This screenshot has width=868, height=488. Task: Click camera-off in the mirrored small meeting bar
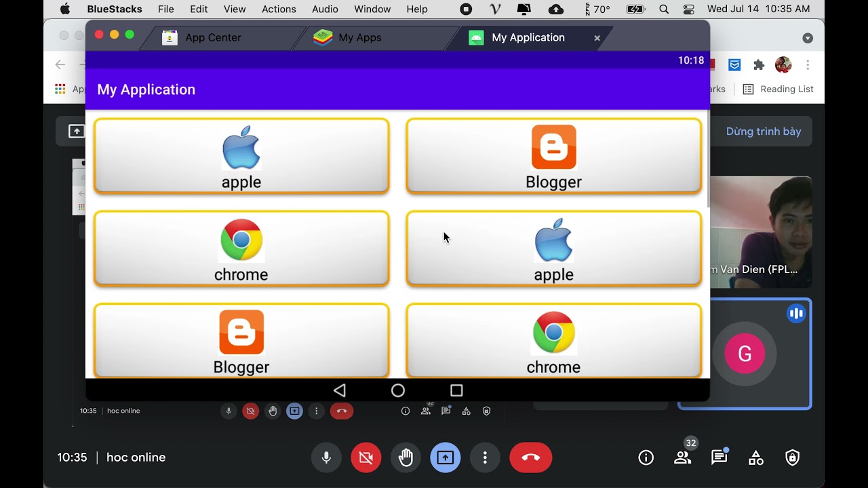pos(250,411)
